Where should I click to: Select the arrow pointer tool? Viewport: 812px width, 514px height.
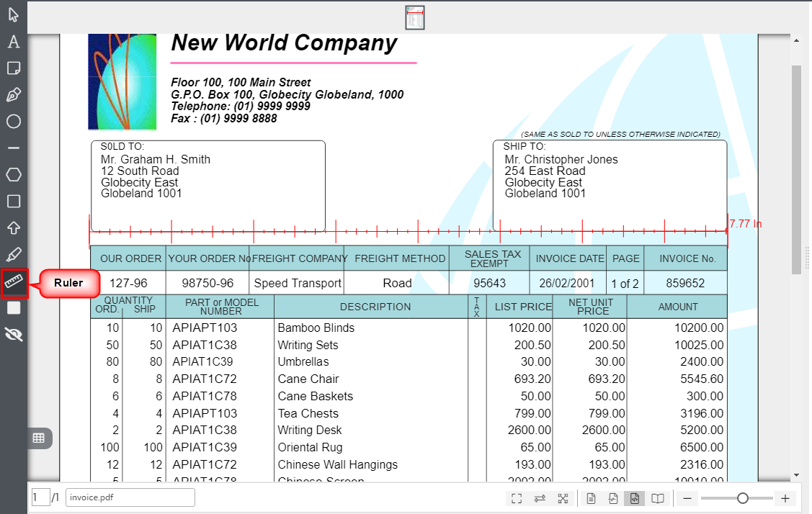pos(14,15)
